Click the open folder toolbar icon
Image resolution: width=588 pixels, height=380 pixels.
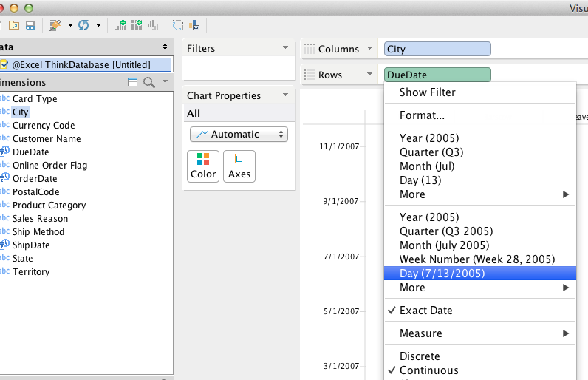point(15,25)
